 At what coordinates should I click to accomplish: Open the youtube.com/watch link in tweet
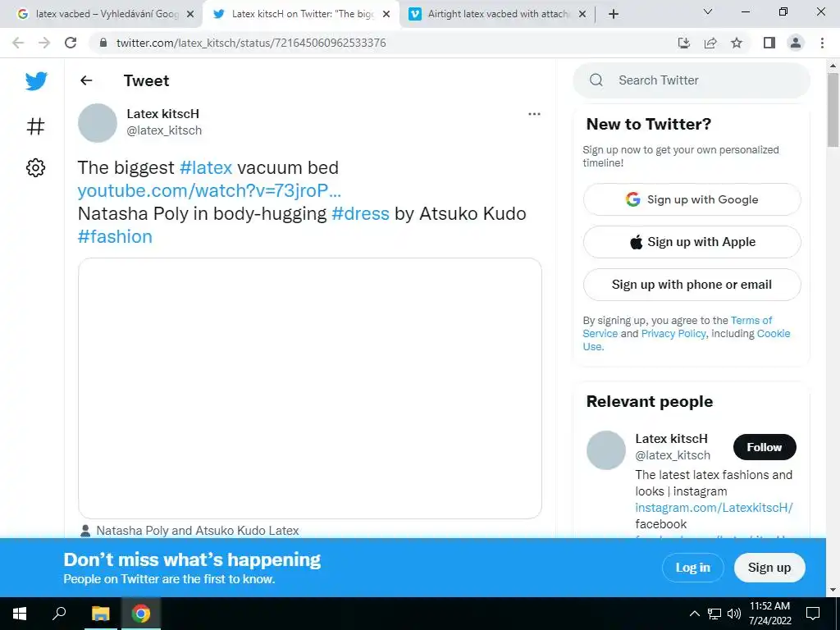pos(209,190)
